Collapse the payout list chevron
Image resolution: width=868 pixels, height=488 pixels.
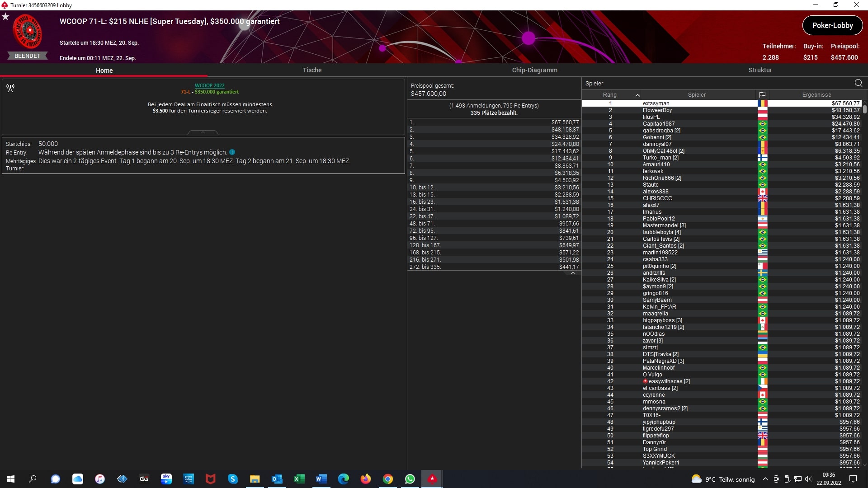(573, 273)
